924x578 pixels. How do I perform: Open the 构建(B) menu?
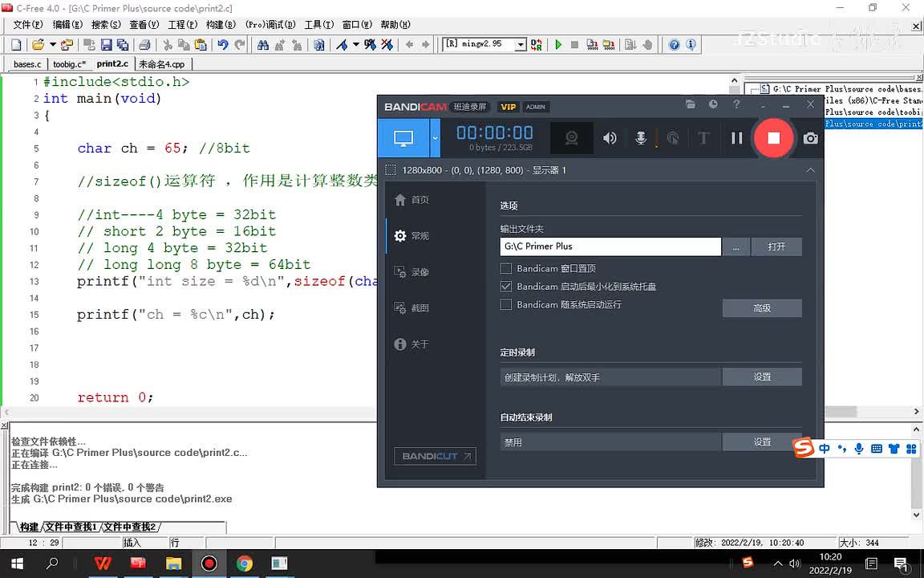coord(221,25)
